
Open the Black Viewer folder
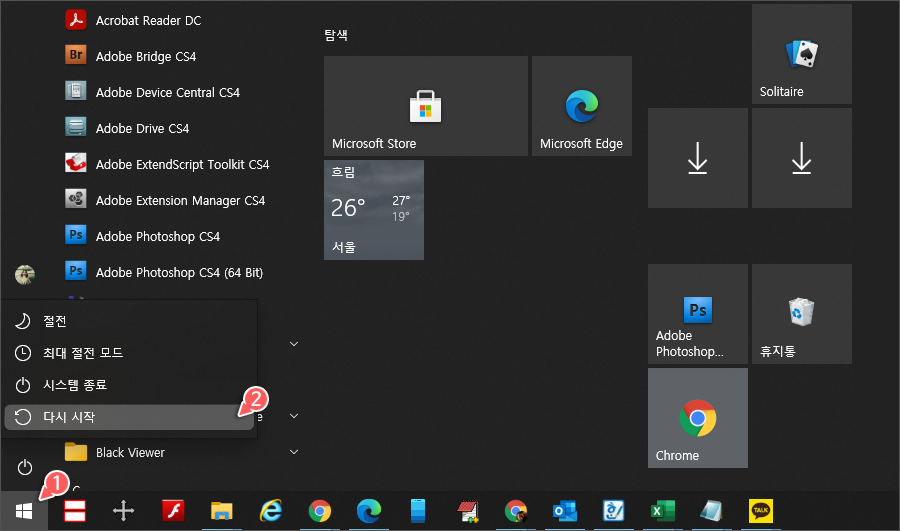(115, 452)
